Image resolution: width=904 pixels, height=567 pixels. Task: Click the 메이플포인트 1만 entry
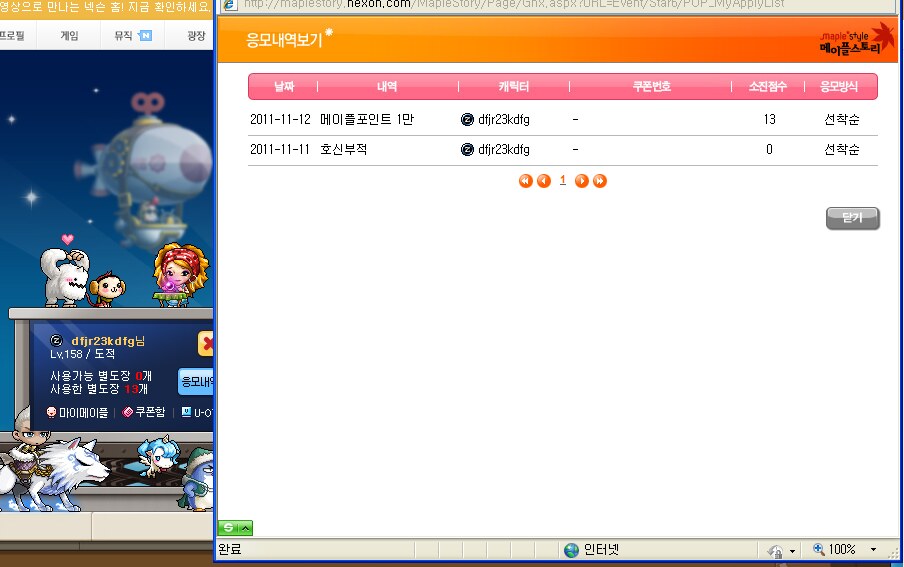click(367, 119)
